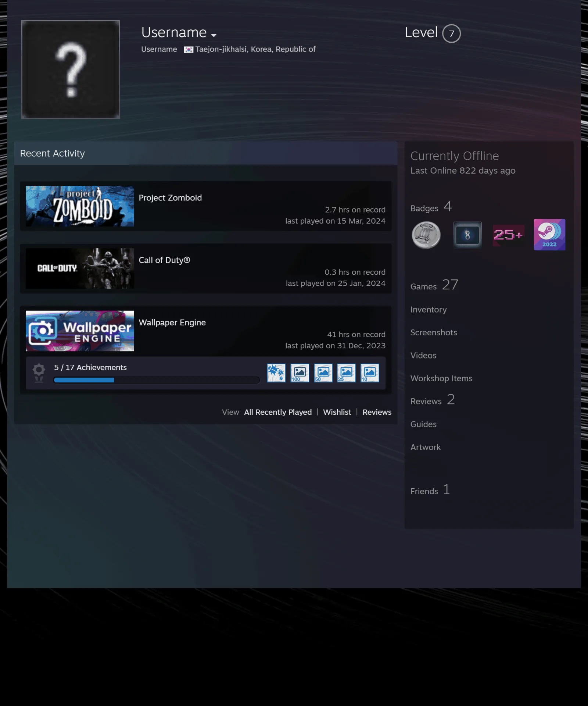Open the Videos page
Viewport: 588px width, 706px height.
(423, 356)
